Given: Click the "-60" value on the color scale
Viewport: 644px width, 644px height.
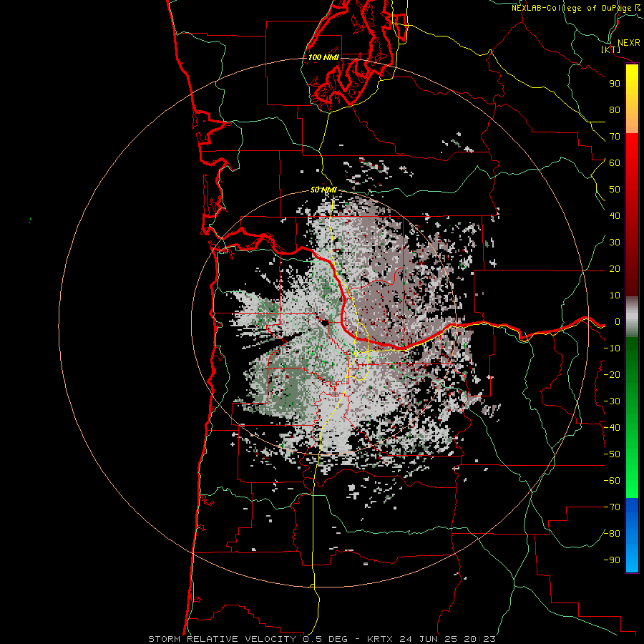Looking at the screenshot, I should (x=612, y=481).
